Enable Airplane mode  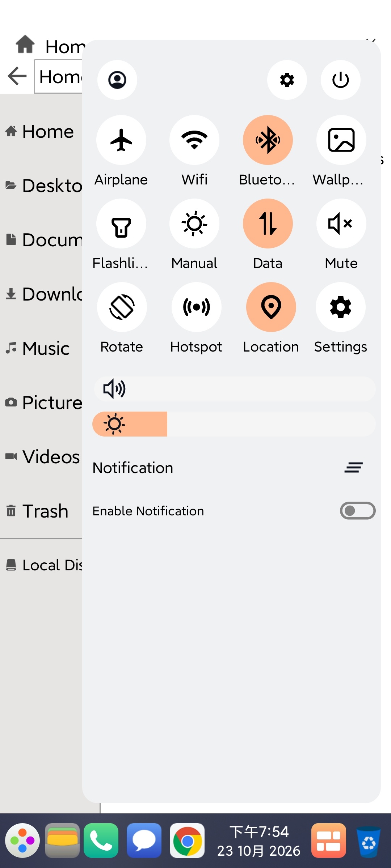pos(121,140)
